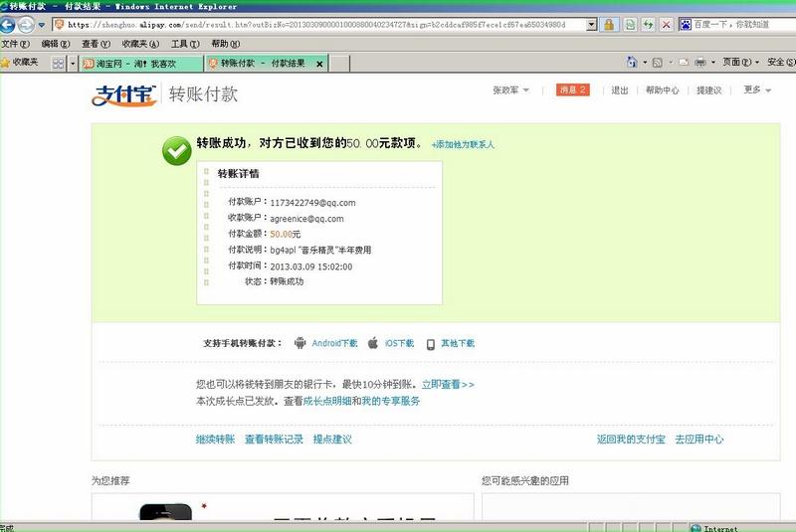
Task: Click the 收藏夹 favorites star button
Action: [x=20, y=63]
